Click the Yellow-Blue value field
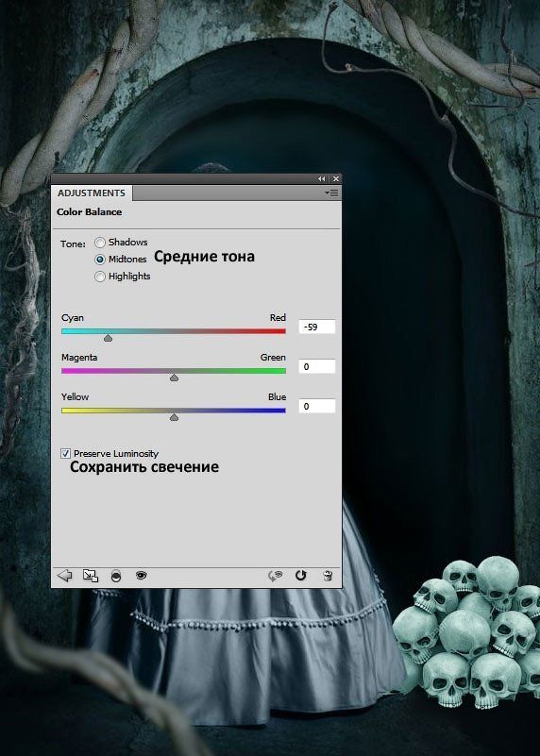 click(317, 406)
